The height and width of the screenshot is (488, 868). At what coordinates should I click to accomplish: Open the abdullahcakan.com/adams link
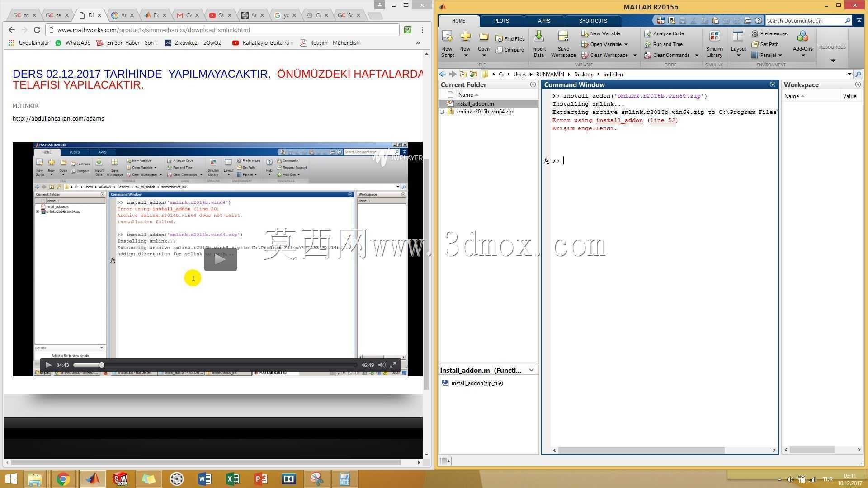click(x=58, y=118)
